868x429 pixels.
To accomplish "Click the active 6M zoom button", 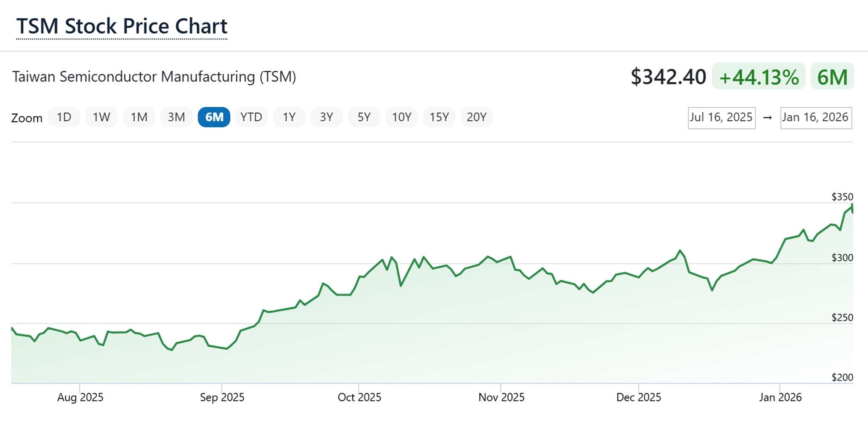I will point(214,117).
